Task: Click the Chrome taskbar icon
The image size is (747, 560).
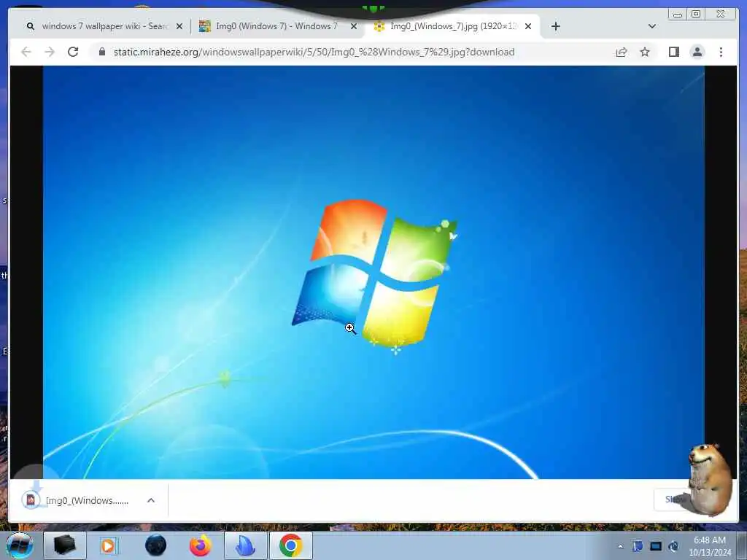Action: pos(291,545)
